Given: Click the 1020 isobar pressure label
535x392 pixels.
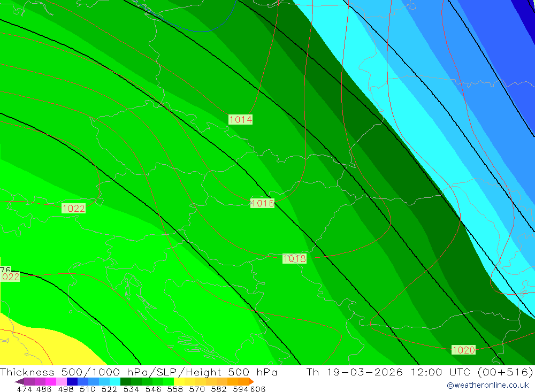Looking at the screenshot, I should tap(463, 350).
